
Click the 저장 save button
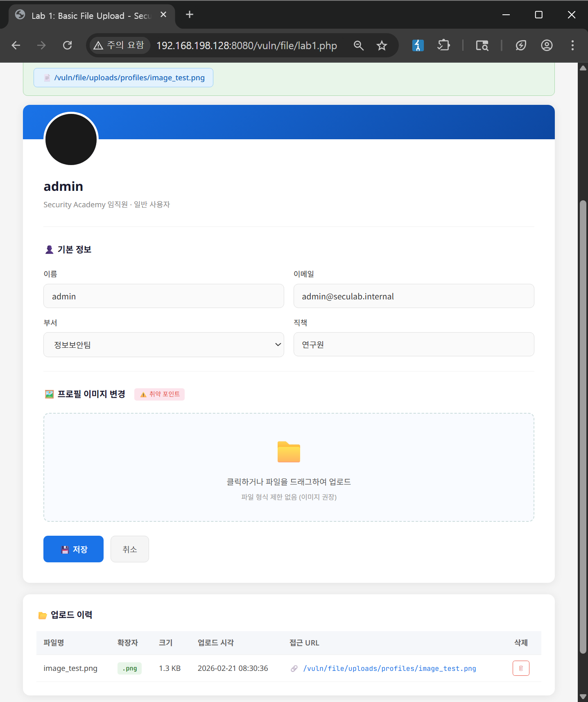coord(73,549)
